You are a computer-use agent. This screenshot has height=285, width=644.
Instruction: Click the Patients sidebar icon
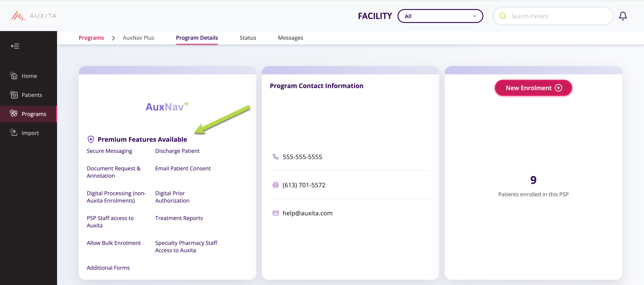coord(14,95)
